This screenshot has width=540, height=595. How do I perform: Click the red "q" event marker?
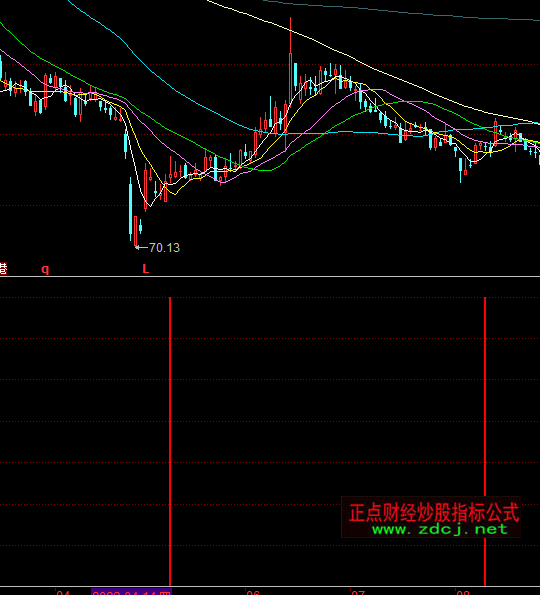[x=45, y=269]
